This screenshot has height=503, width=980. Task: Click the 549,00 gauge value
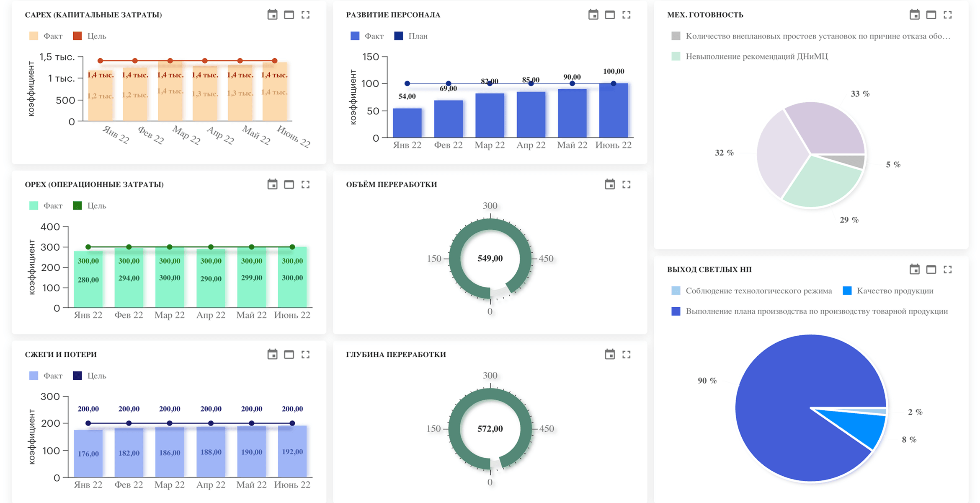[490, 259]
